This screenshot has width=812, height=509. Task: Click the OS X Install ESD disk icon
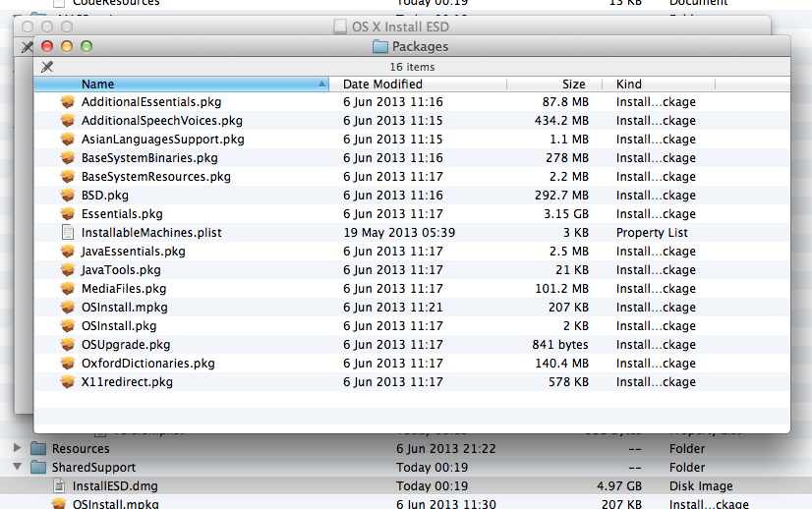point(340,27)
